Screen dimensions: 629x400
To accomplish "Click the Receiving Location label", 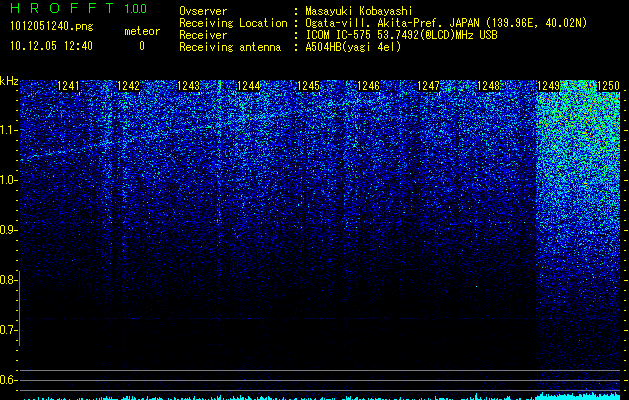I will point(233,23).
